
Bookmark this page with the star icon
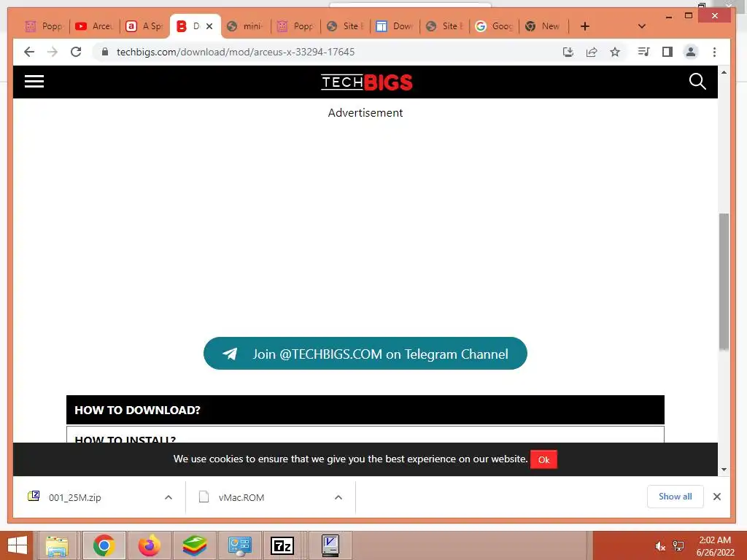click(x=615, y=52)
